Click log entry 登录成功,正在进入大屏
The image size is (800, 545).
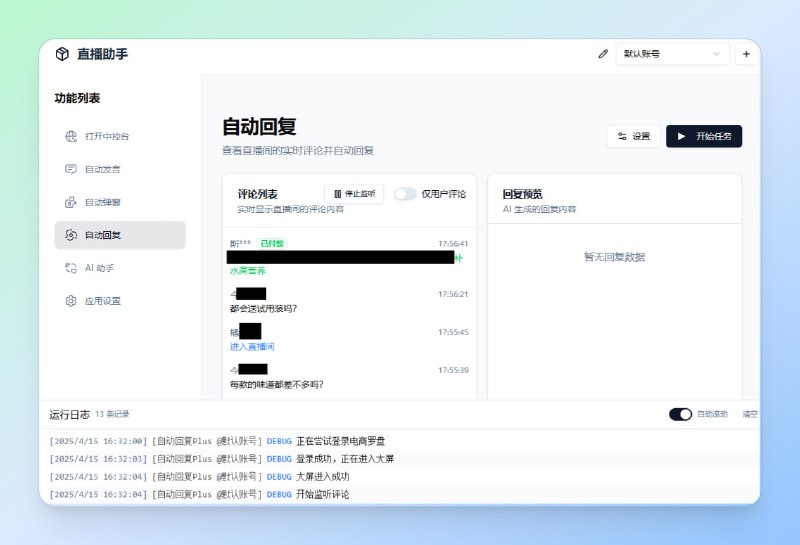coord(345,459)
